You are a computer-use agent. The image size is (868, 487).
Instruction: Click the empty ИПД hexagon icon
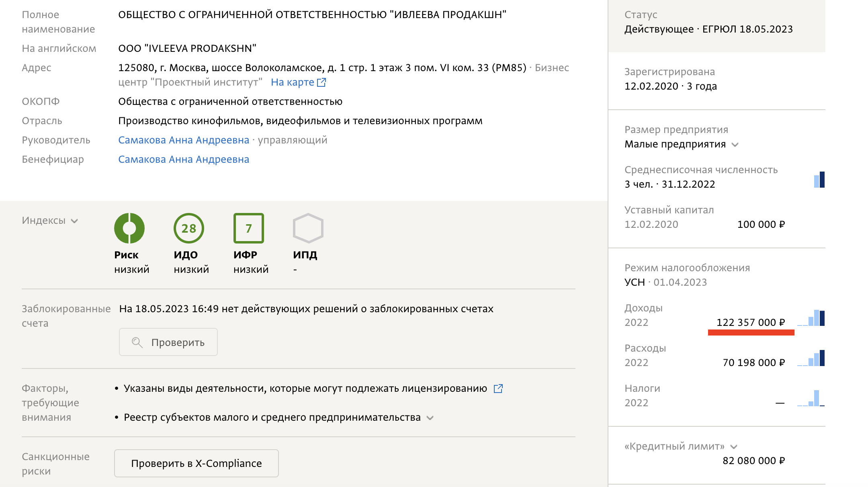(307, 228)
